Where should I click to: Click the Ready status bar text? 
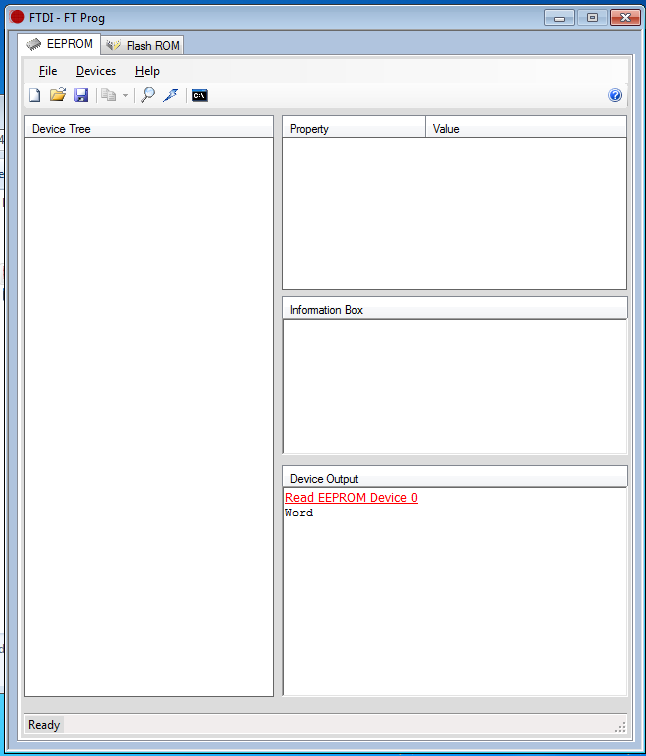click(44, 725)
